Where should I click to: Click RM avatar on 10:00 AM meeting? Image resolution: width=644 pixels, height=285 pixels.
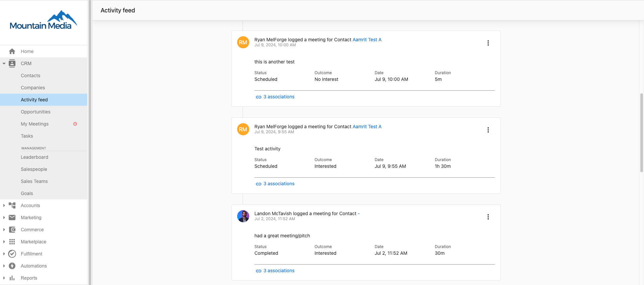(243, 42)
